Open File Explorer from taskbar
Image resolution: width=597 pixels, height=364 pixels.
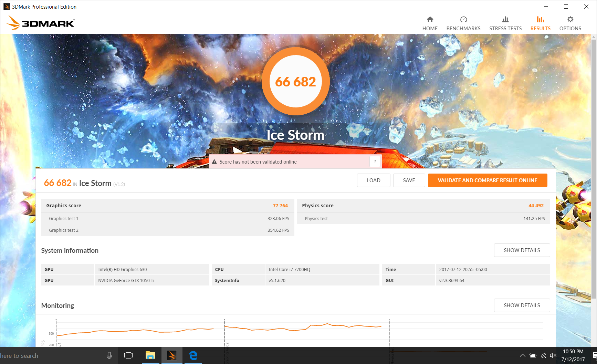(150, 355)
